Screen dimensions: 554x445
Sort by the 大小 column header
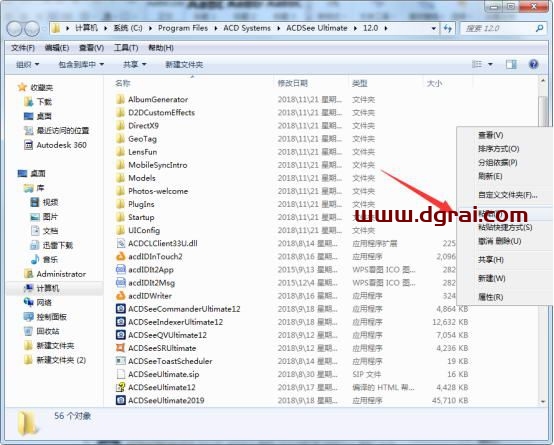click(434, 83)
